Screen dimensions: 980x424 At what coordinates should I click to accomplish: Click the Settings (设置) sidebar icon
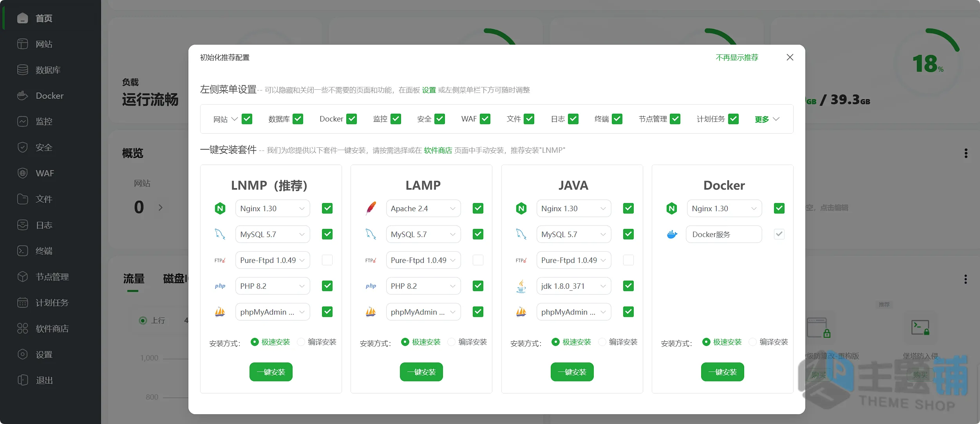point(23,354)
